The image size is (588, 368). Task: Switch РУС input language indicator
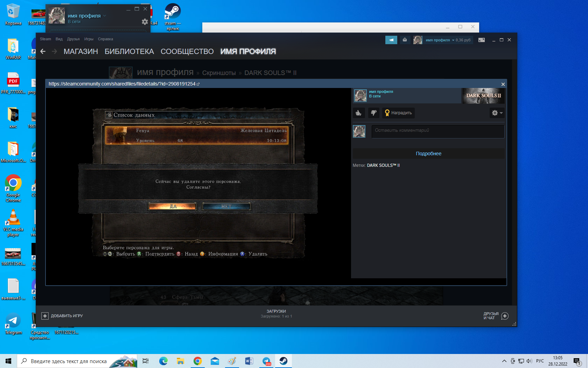click(540, 361)
